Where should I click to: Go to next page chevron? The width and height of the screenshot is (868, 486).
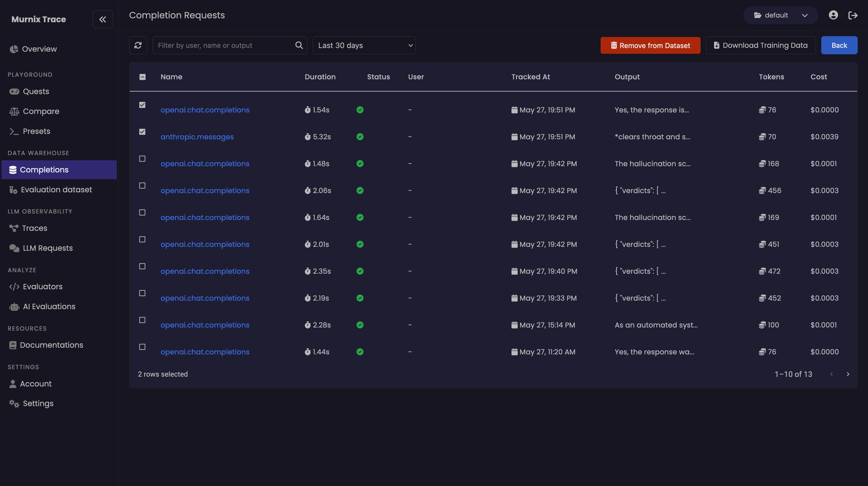point(848,374)
